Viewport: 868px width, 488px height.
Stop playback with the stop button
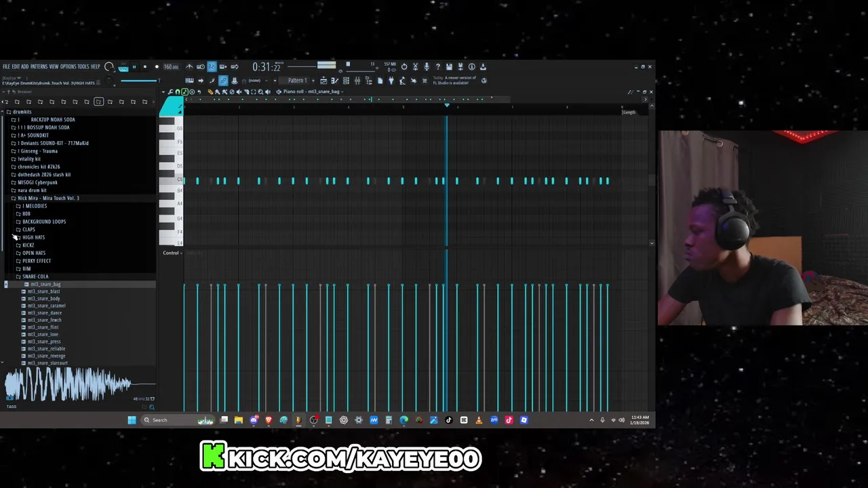pos(145,66)
